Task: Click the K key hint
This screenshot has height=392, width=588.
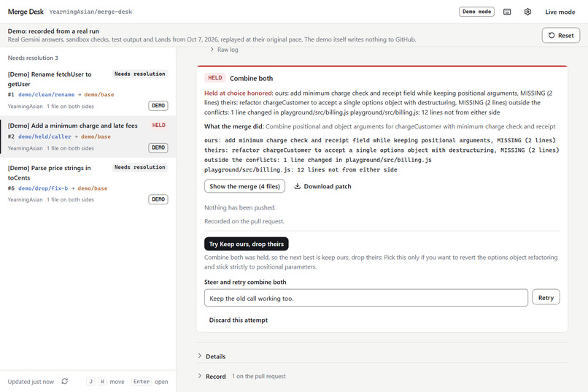Action: [102, 382]
